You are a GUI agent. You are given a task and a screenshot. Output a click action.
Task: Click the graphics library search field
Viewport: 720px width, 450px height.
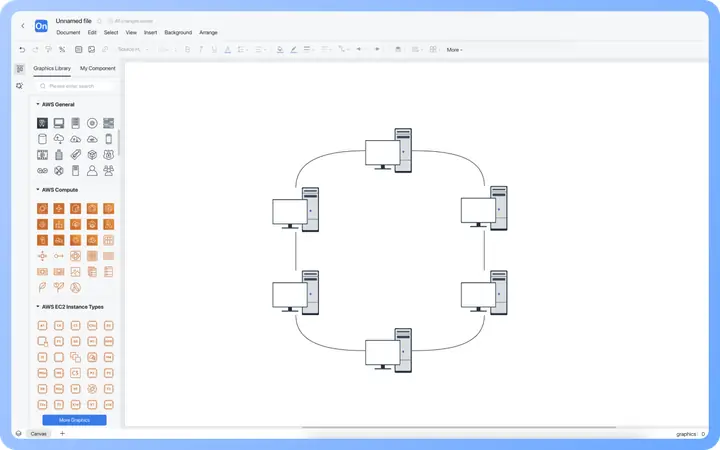pos(76,86)
